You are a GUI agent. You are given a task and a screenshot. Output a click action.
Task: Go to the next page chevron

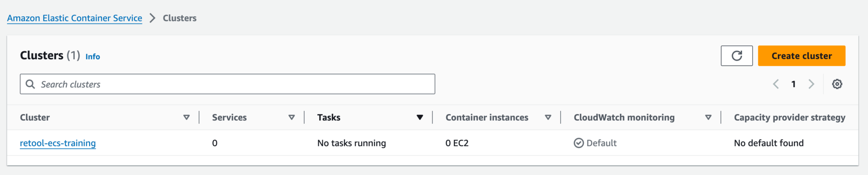point(812,84)
